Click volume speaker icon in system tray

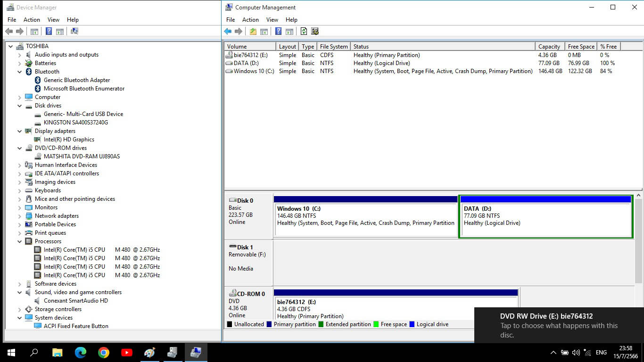point(576,353)
